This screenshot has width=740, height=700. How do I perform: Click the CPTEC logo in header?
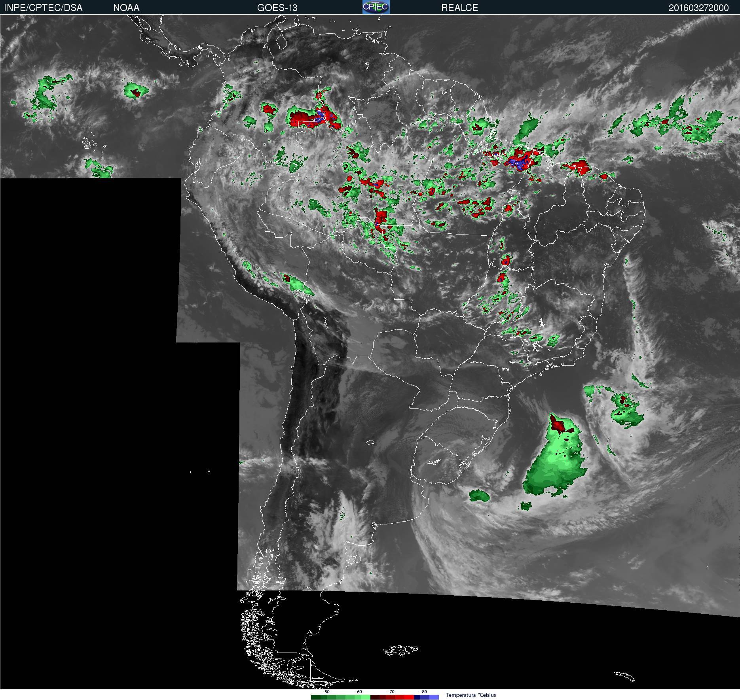[376, 7]
